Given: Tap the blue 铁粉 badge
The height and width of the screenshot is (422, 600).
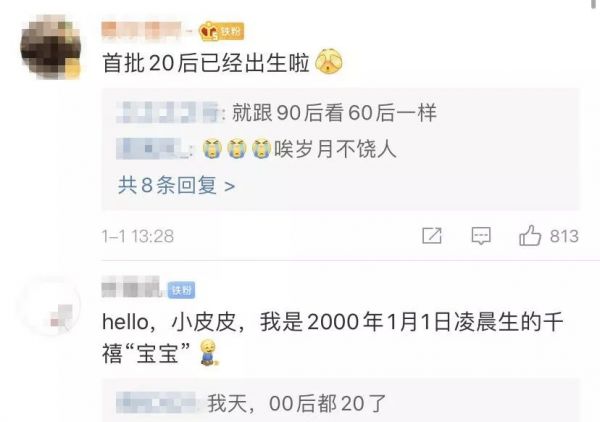Looking at the screenshot, I should click(181, 290).
